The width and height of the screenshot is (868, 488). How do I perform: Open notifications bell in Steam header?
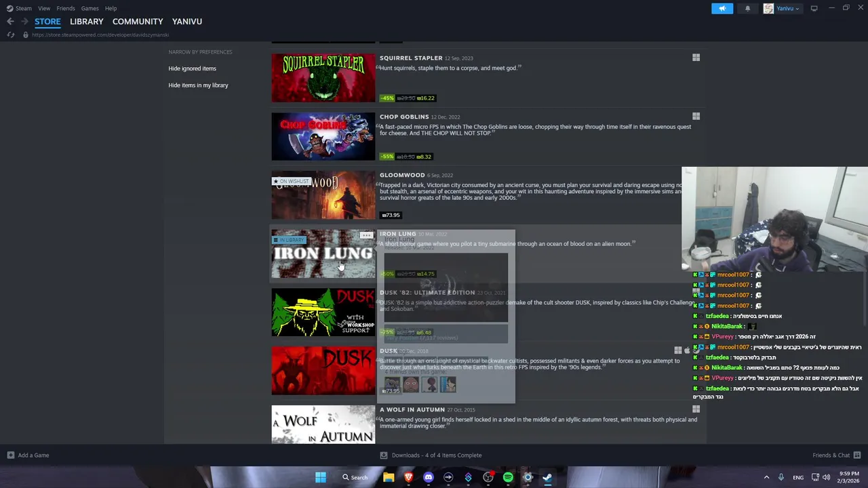tap(747, 8)
